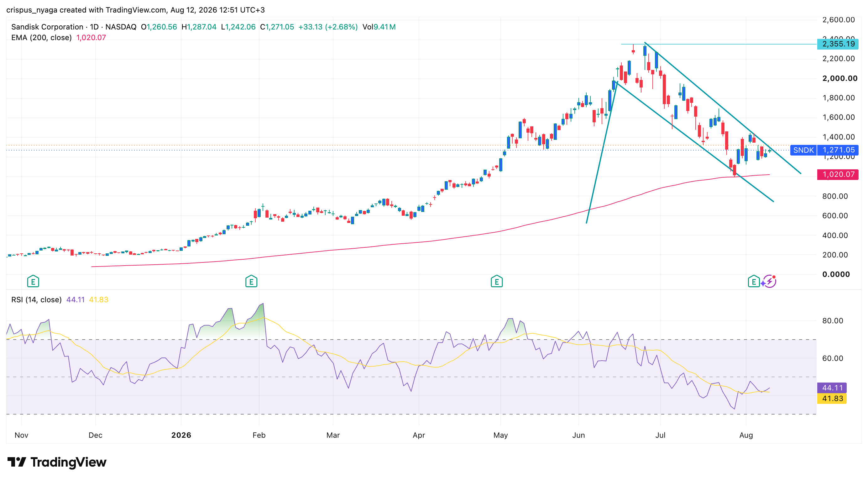Click the purple 44.11 RSI axis label
Viewport: 868px width, 481px height.
coord(832,388)
